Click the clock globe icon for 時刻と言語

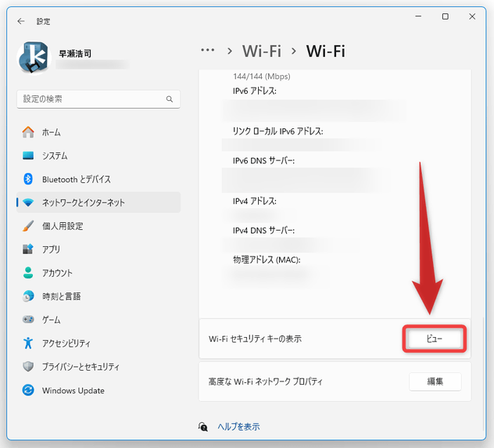pyautogui.click(x=28, y=296)
